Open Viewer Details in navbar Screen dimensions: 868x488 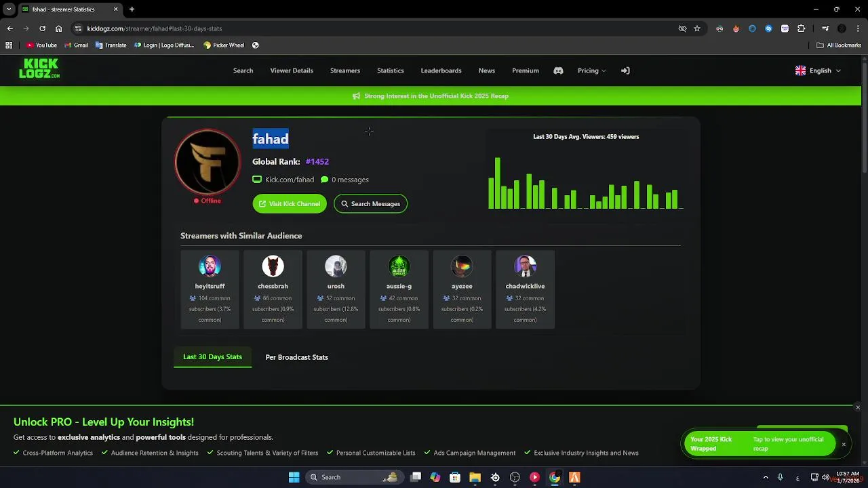click(292, 70)
